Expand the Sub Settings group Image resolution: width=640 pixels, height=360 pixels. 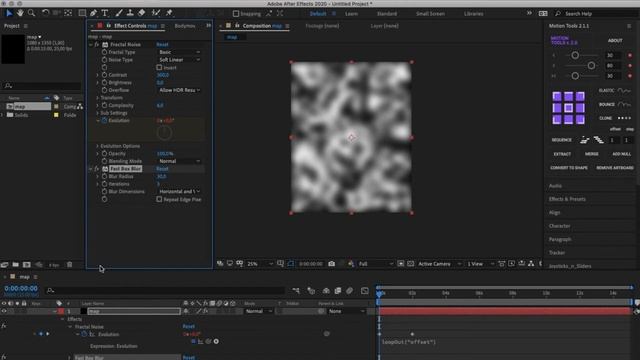coord(98,113)
